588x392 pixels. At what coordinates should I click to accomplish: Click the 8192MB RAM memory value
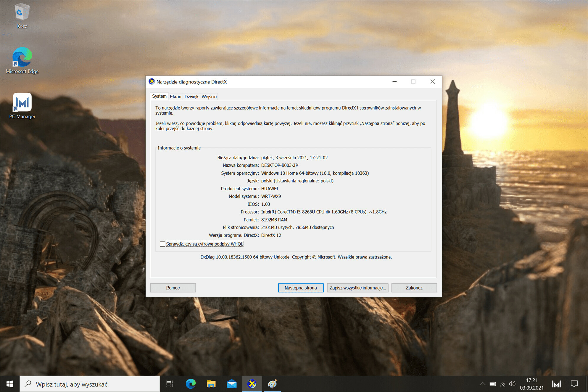click(x=274, y=220)
